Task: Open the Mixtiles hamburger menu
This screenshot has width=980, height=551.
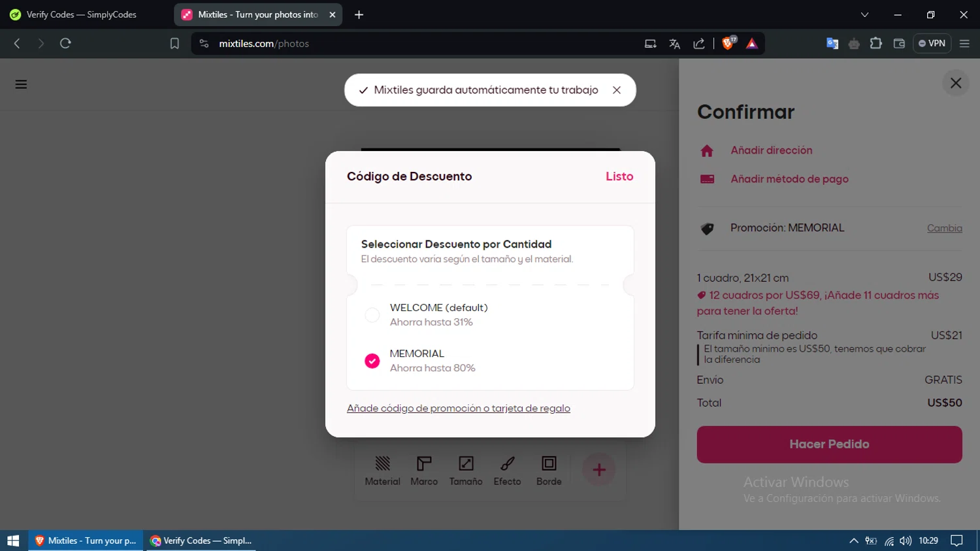Action: tap(21, 84)
